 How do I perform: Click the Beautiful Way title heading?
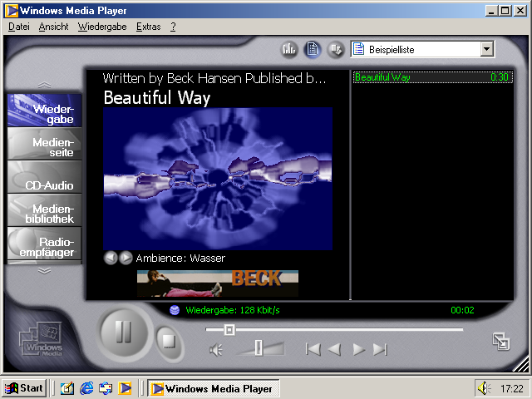pyautogui.click(x=157, y=98)
